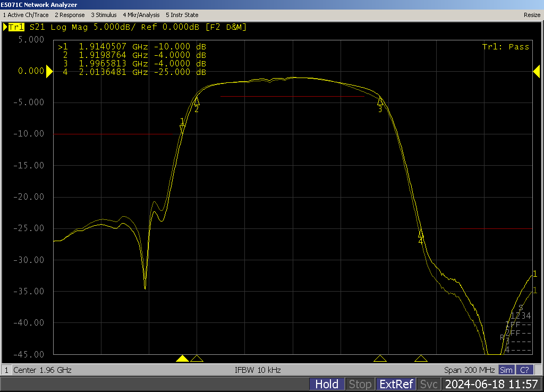Screen dimensions: 544x392
Task: Click right reference position arrow
Action: click(536, 72)
